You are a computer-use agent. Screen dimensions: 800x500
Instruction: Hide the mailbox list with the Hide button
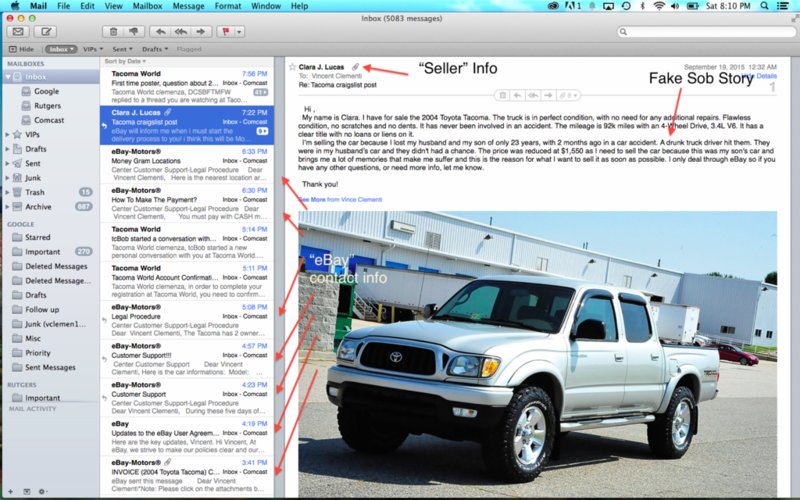21,49
